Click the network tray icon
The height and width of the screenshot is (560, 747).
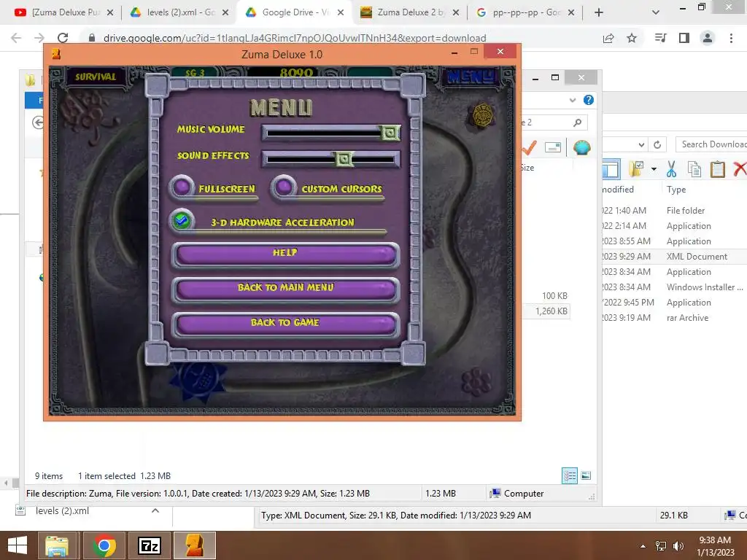coord(661,546)
